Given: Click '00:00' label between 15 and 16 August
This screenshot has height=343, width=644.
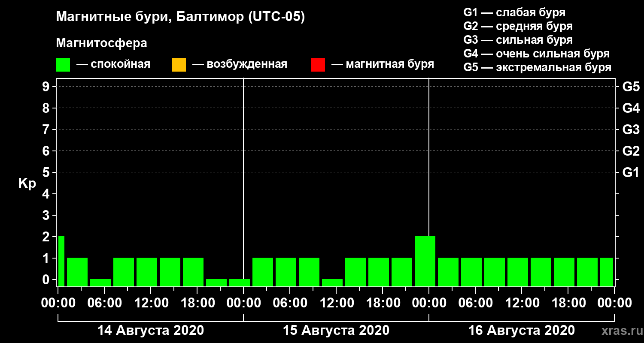Looking at the screenshot, I should [x=429, y=303].
